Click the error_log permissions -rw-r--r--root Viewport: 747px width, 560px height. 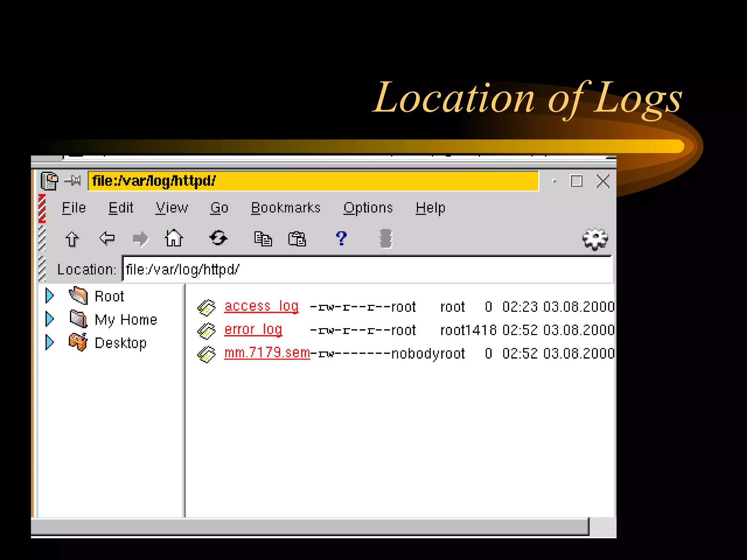tap(363, 330)
